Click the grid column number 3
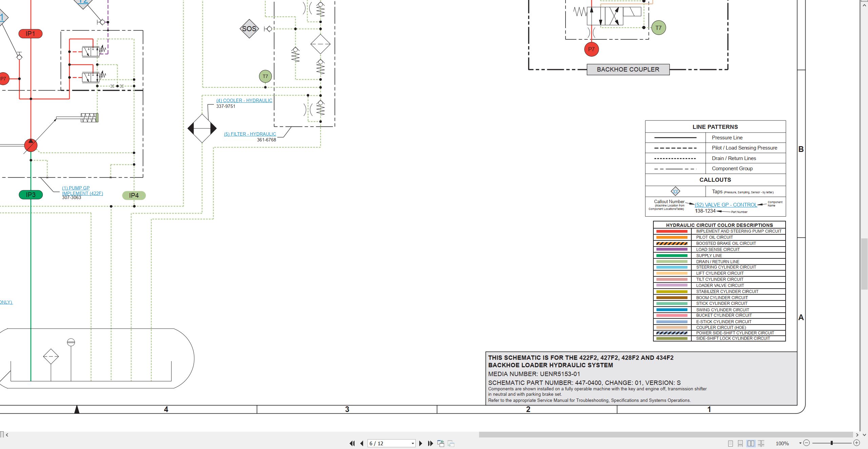This screenshot has height=449, width=868. [x=347, y=409]
